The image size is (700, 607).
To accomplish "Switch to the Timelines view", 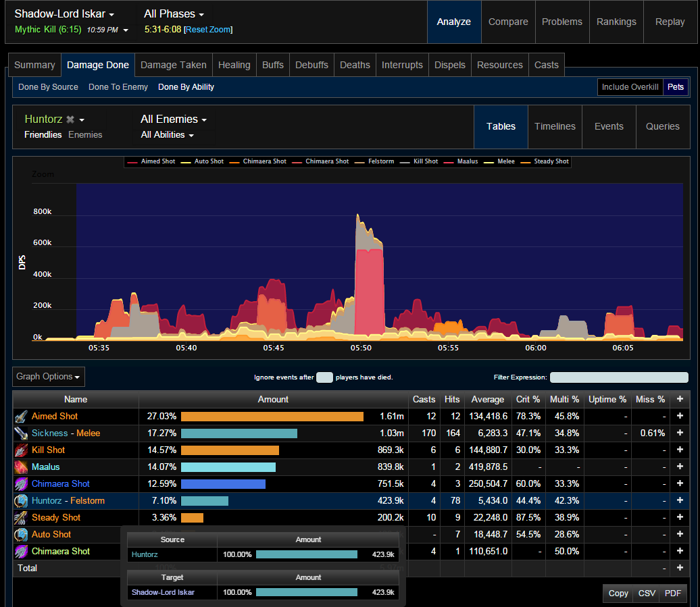I will pyautogui.click(x=555, y=127).
